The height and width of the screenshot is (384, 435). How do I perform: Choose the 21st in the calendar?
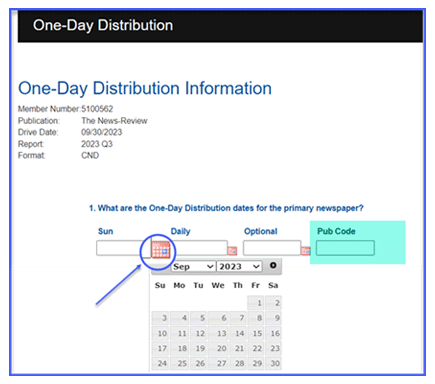click(x=238, y=348)
